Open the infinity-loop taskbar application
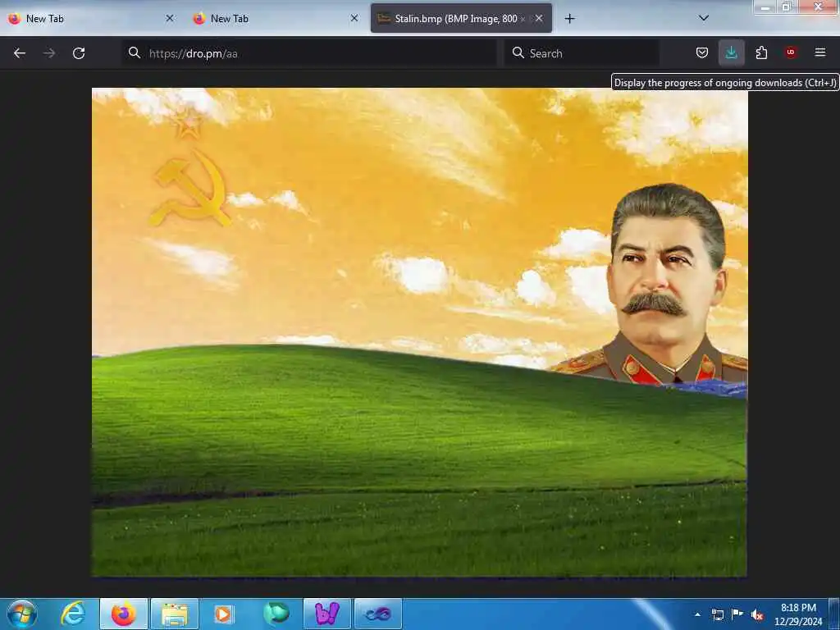The width and height of the screenshot is (840, 630). (377, 614)
